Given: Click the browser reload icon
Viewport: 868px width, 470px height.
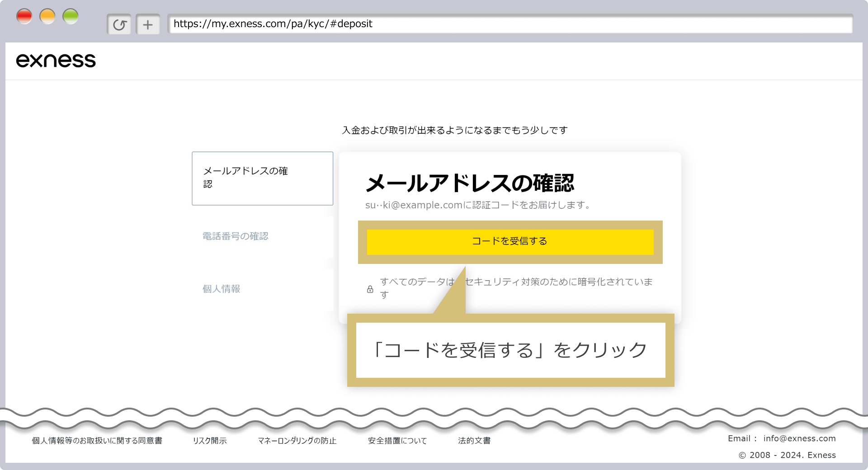Looking at the screenshot, I should tap(119, 24).
